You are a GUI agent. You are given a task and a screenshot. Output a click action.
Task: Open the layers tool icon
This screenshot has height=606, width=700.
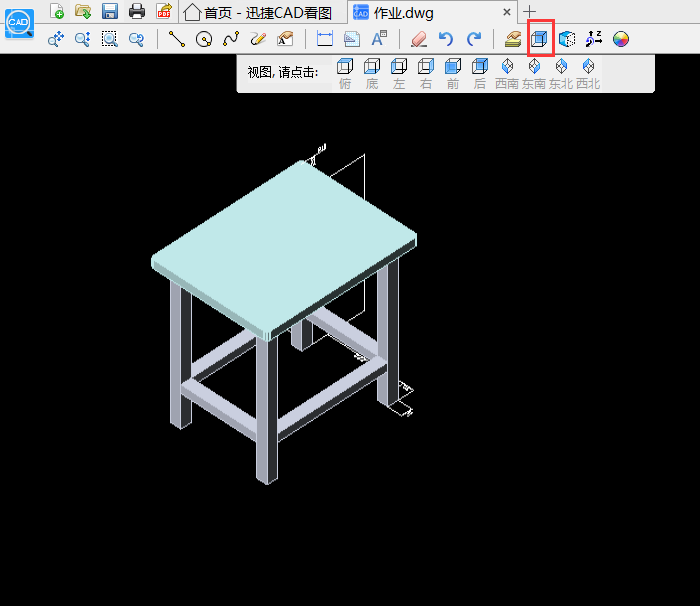[x=513, y=39]
